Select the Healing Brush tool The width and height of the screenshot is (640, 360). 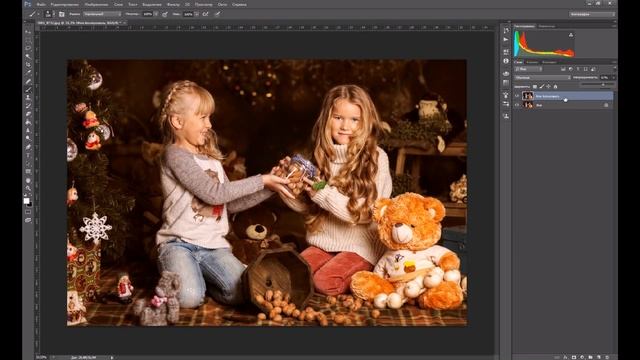27,81
